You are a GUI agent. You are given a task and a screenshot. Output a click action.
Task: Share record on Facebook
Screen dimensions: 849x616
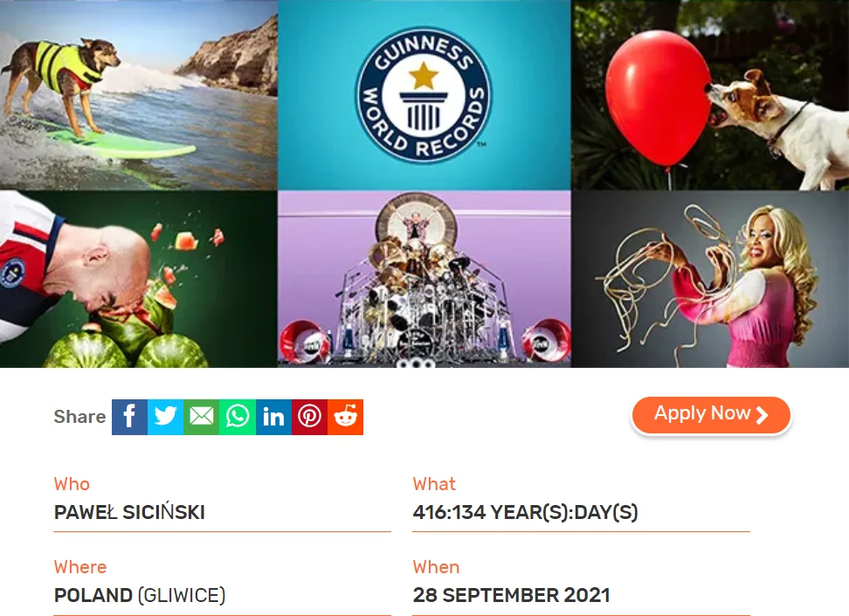(129, 417)
